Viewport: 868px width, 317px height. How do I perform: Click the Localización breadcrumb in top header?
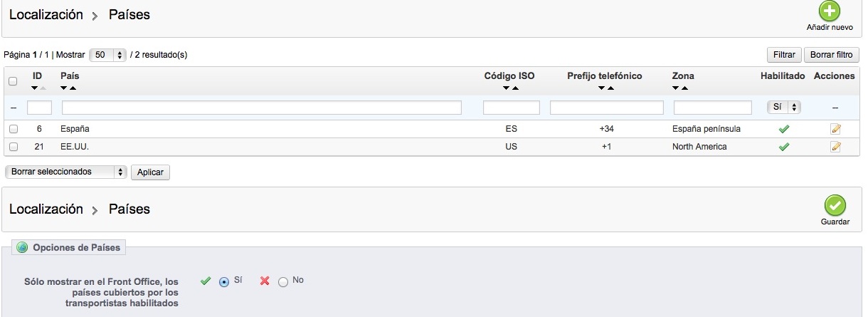point(46,14)
